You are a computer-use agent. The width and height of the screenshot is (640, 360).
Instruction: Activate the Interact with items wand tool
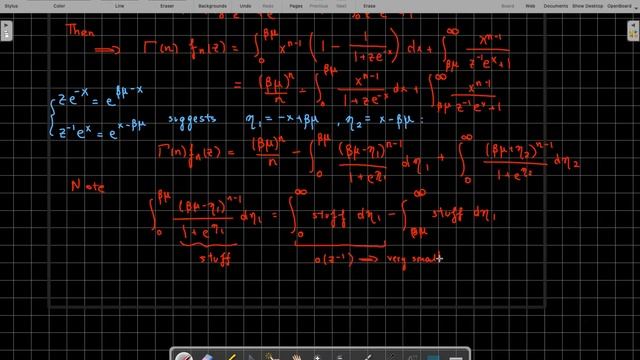(x=272, y=357)
